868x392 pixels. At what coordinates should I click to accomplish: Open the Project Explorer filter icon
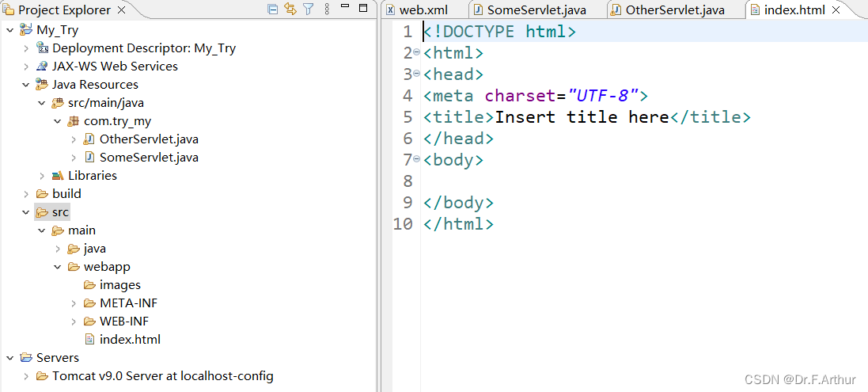309,9
